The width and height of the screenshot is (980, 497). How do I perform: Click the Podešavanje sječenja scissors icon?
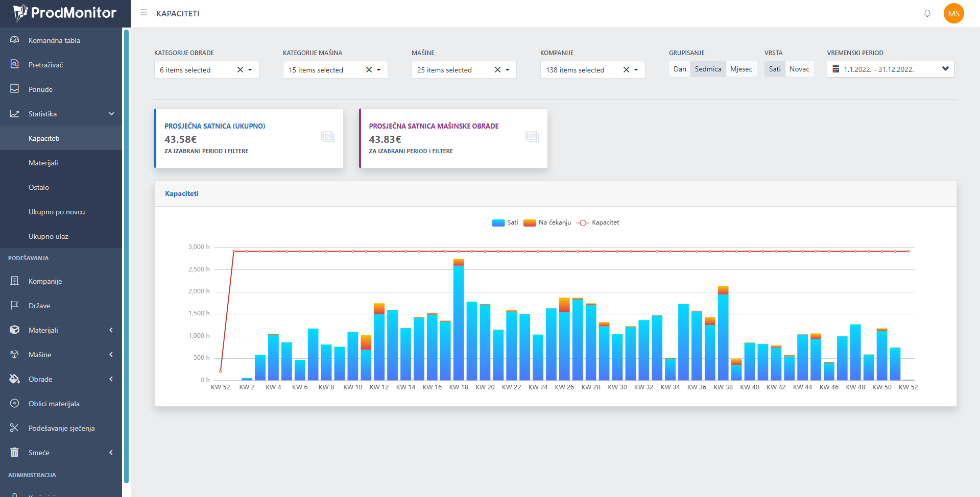[x=15, y=428]
